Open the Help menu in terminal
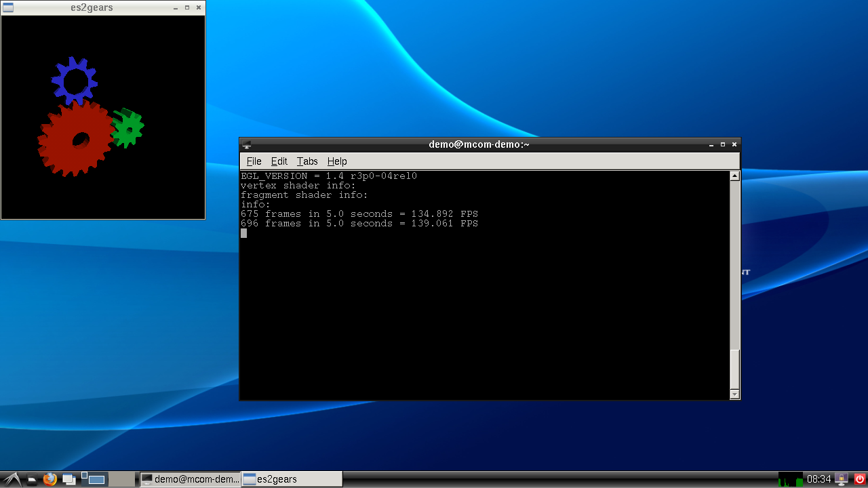Viewport: 868px width, 488px height. (x=337, y=161)
